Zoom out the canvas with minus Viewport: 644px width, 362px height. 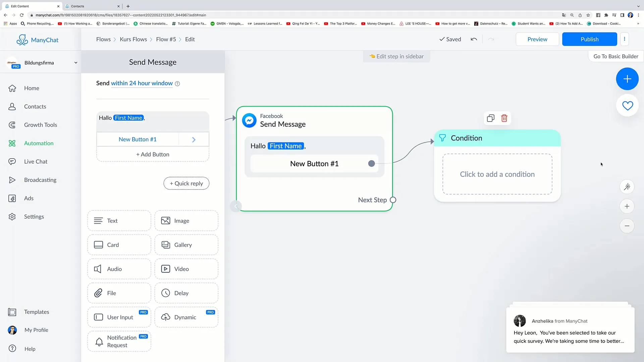627,226
